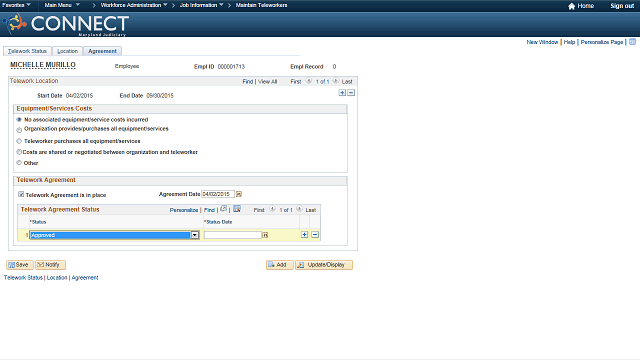Click bottom Agreement link
Image resolution: width=640 pixels, height=360 pixels.
click(x=85, y=278)
